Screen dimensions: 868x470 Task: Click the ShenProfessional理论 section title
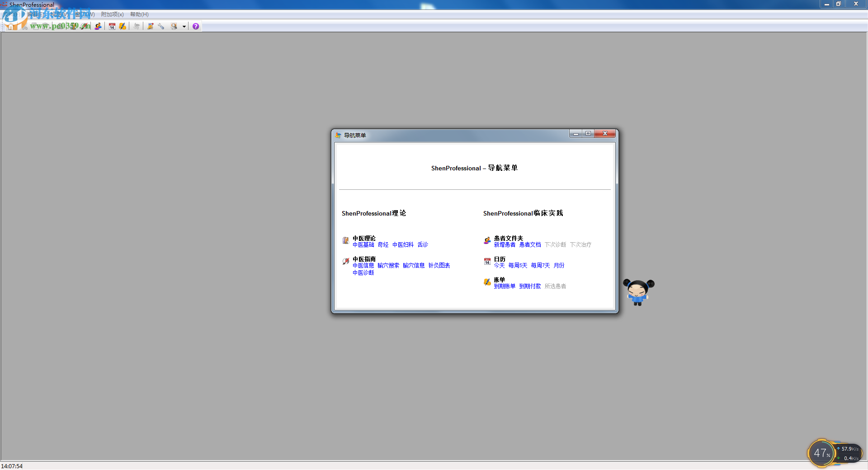[x=374, y=213]
